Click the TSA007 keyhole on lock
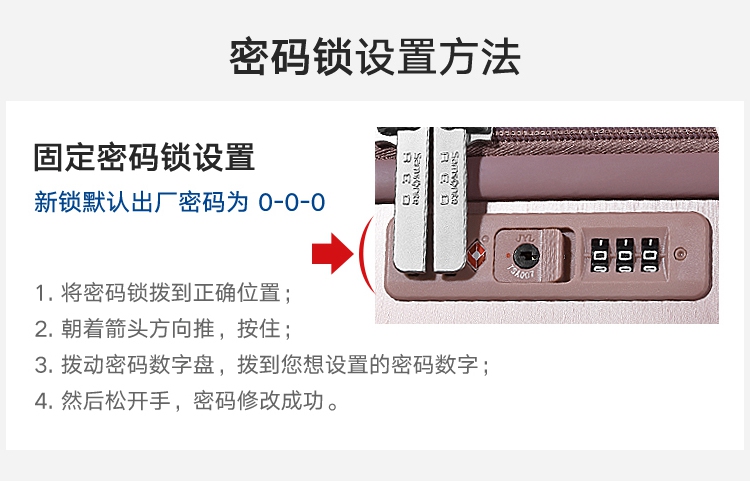750x481 pixels. point(526,256)
